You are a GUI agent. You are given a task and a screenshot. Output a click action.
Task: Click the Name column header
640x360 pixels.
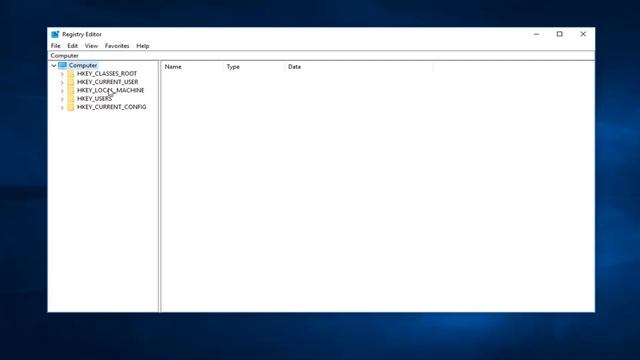(192, 67)
